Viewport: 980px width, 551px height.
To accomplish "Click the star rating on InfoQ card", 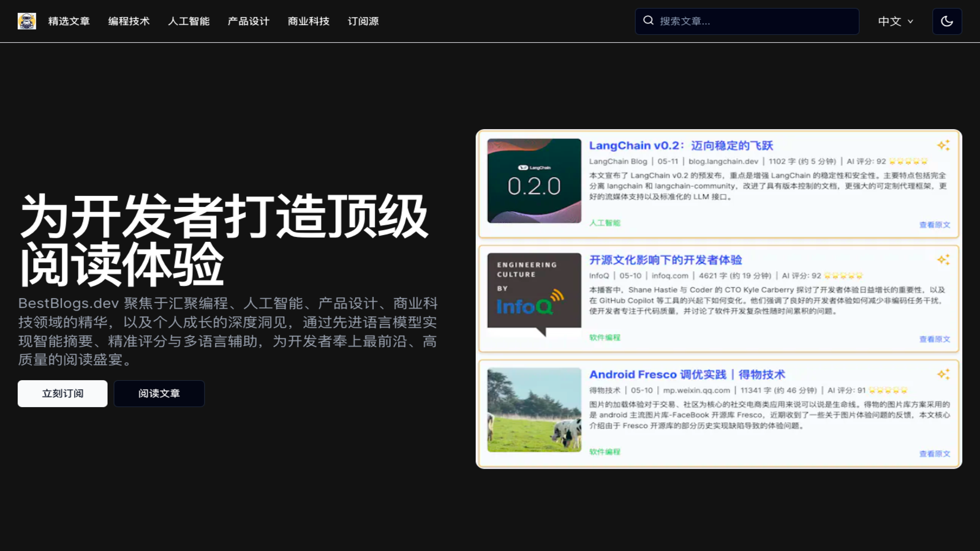I will [x=843, y=276].
